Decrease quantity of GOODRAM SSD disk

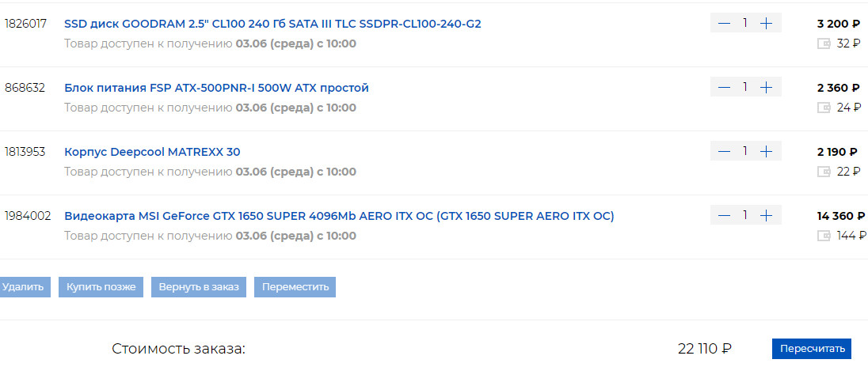coord(724,23)
